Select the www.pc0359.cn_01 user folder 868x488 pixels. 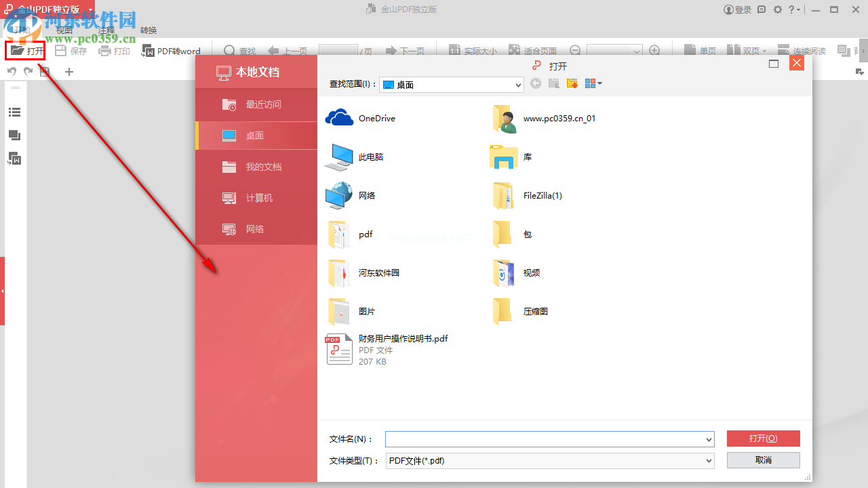(544, 118)
